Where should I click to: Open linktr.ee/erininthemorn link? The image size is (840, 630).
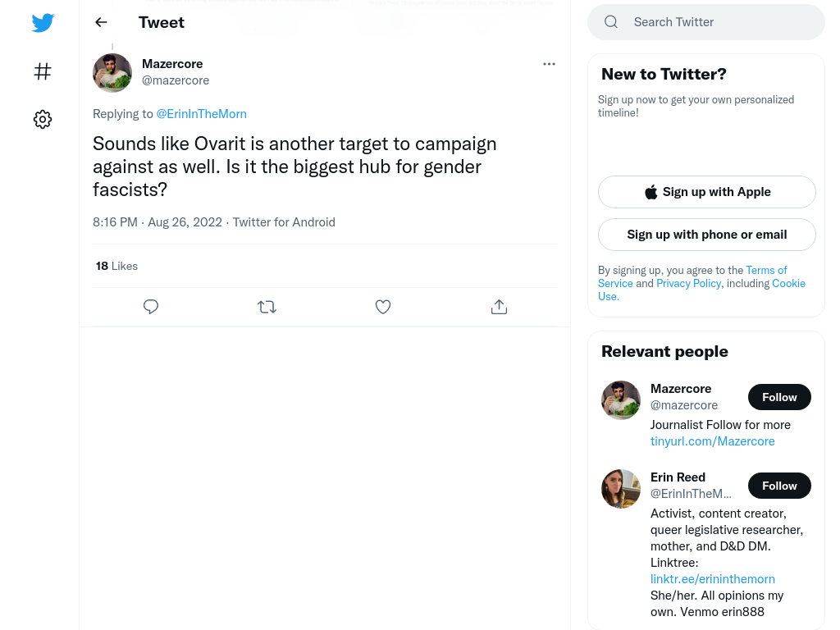713,579
